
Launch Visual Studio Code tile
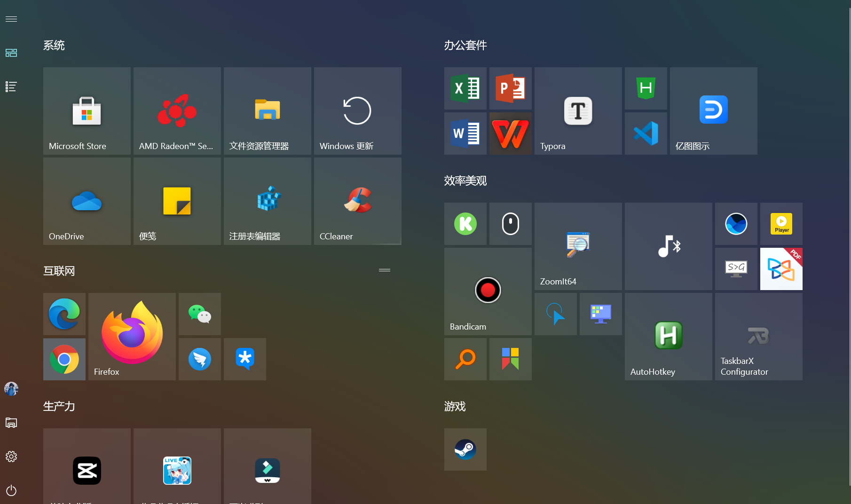646,134
